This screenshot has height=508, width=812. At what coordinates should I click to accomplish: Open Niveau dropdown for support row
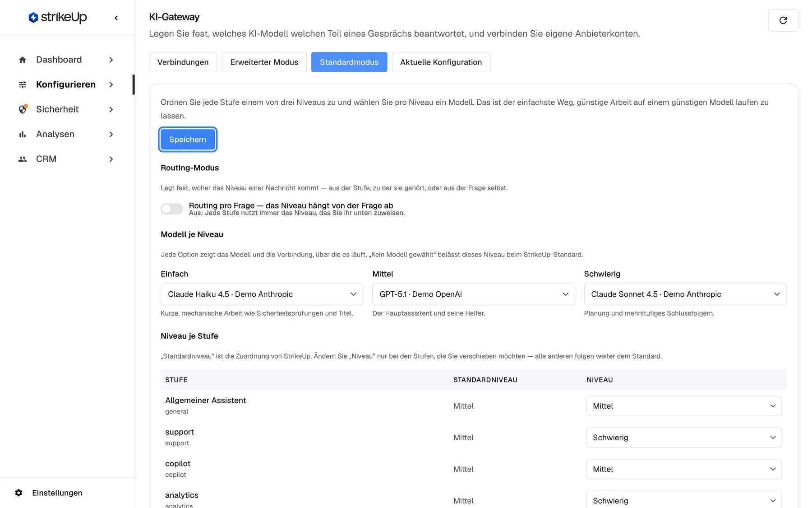coord(684,438)
